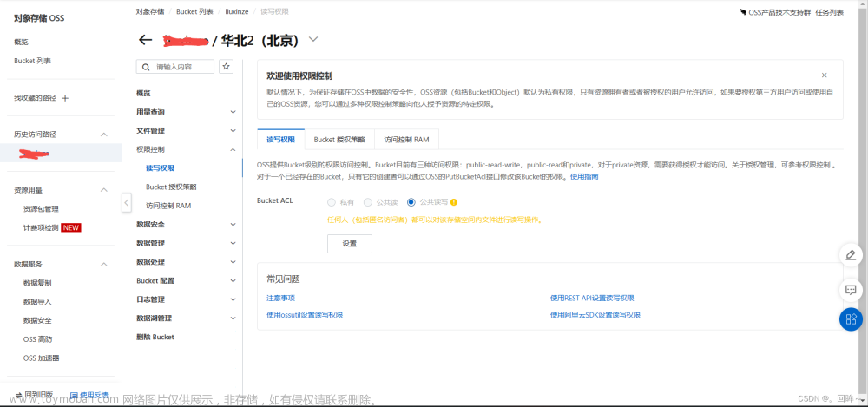Image resolution: width=868 pixels, height=407 pixels.
Task: Switch to the 访问控制 RAM tab
Action: 406,140
